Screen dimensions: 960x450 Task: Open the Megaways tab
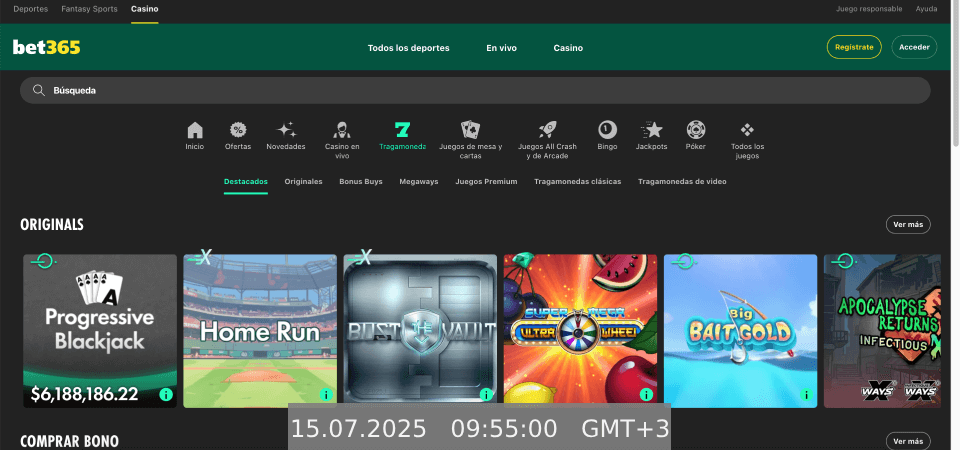point(419,182)
